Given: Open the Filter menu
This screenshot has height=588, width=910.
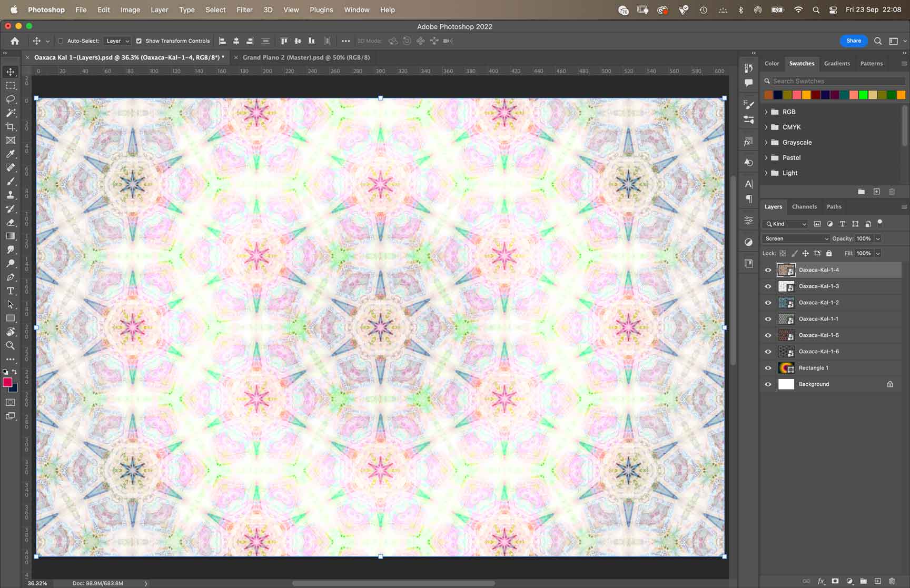Looking at the screenshot, I should pos(244,9).
